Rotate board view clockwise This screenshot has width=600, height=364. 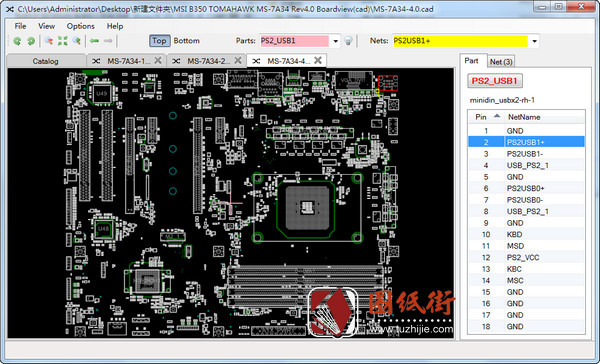point(31,41)
